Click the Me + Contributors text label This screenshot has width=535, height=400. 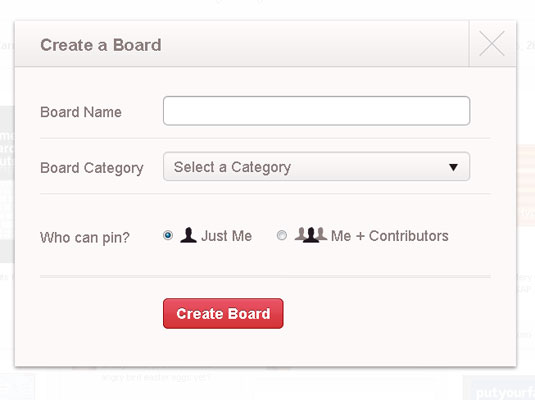pos(390,236)
